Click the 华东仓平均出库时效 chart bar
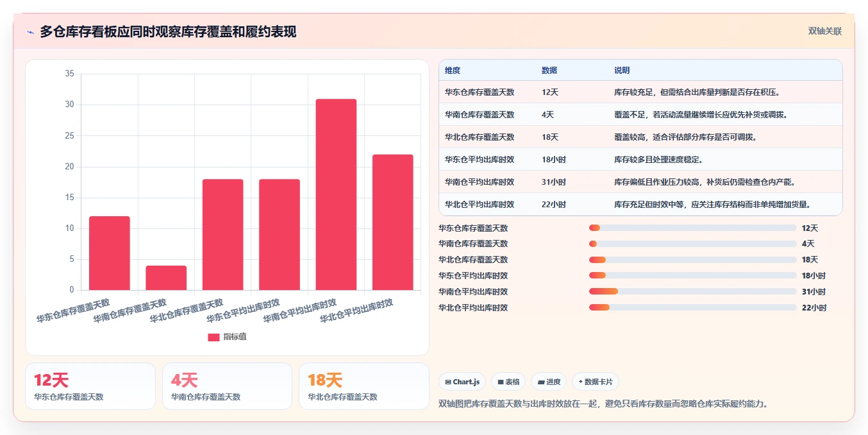The height and width of the screenshot is (435, 868). (x=280, y=234)
